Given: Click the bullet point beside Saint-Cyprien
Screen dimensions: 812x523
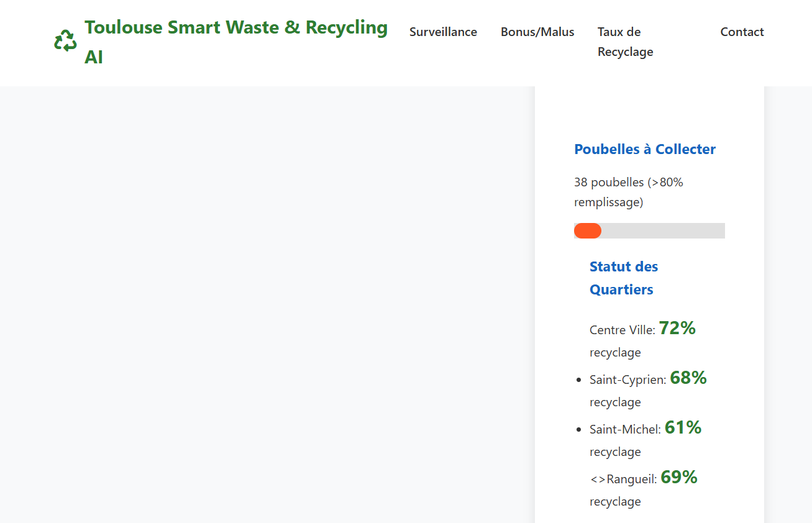Looking at the screenshot, I should coord(579,380).
